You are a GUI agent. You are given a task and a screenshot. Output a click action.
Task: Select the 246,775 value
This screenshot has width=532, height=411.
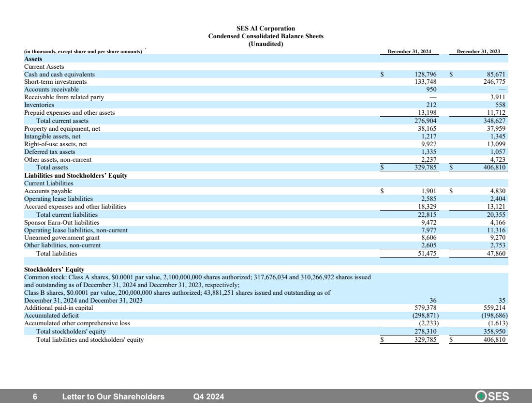(494, 82)
